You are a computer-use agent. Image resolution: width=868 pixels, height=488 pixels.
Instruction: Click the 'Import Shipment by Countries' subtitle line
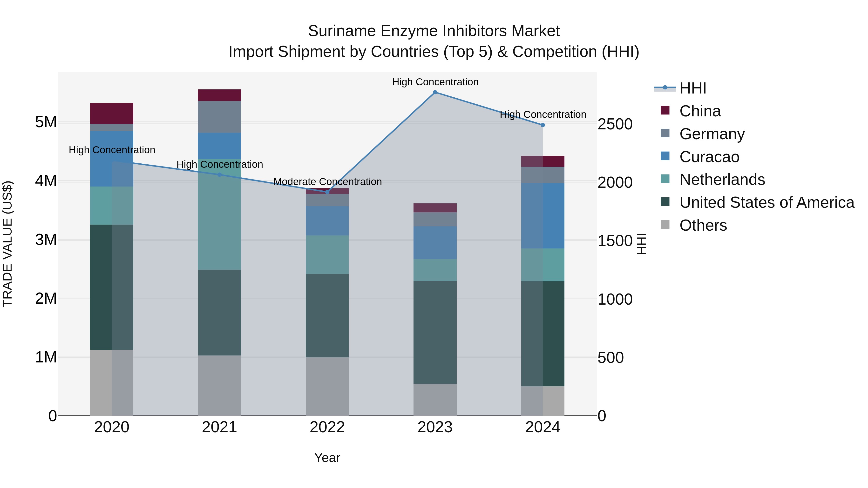pyautogui.click(x=434, y=52)
